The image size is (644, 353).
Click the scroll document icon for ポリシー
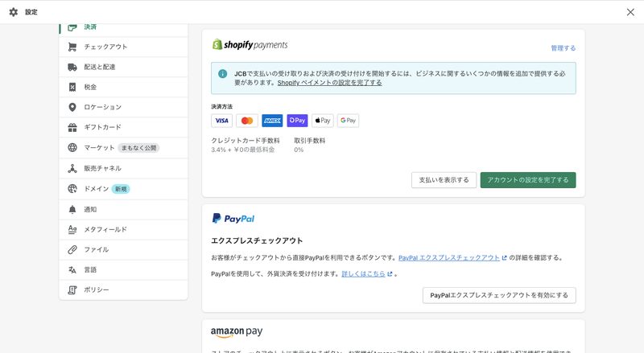click(72, 289)
